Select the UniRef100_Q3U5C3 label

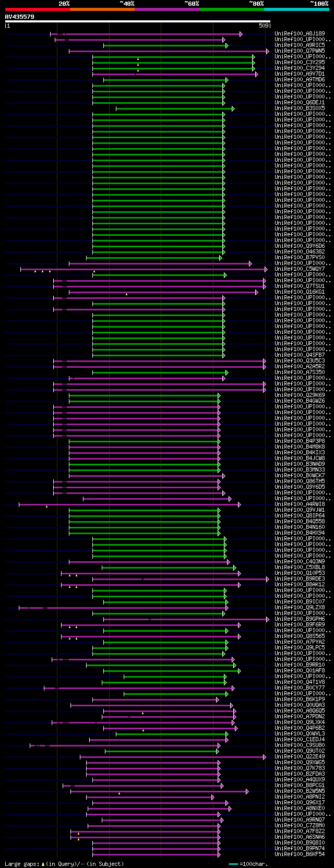[x=300, y=361]
